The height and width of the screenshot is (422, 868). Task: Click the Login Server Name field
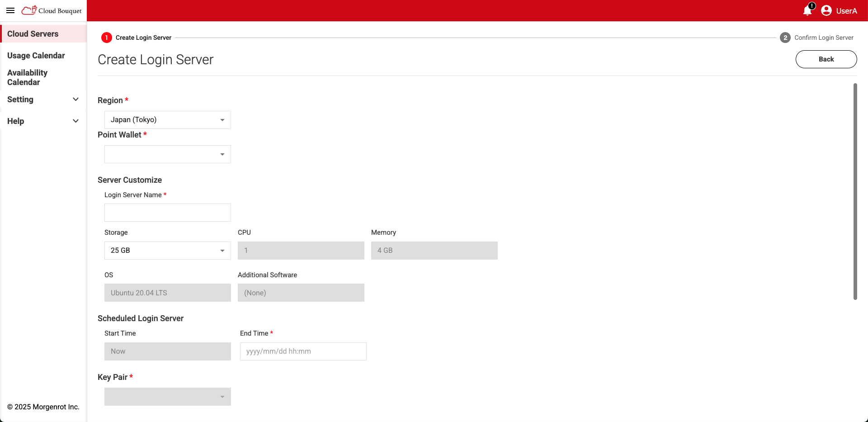tap(167, 213)
